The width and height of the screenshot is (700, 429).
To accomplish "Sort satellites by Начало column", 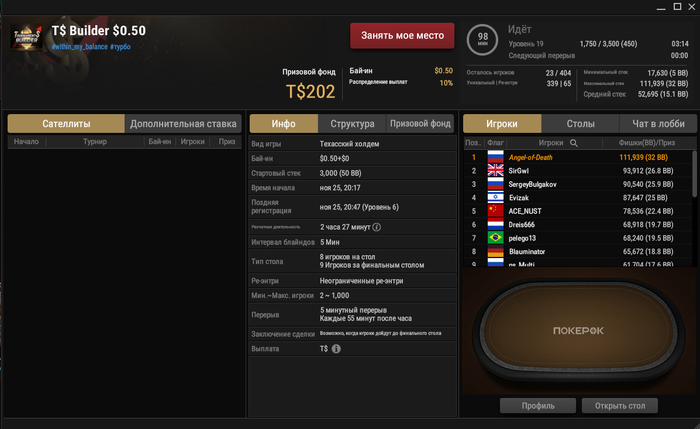I will (x=26, y=142).
